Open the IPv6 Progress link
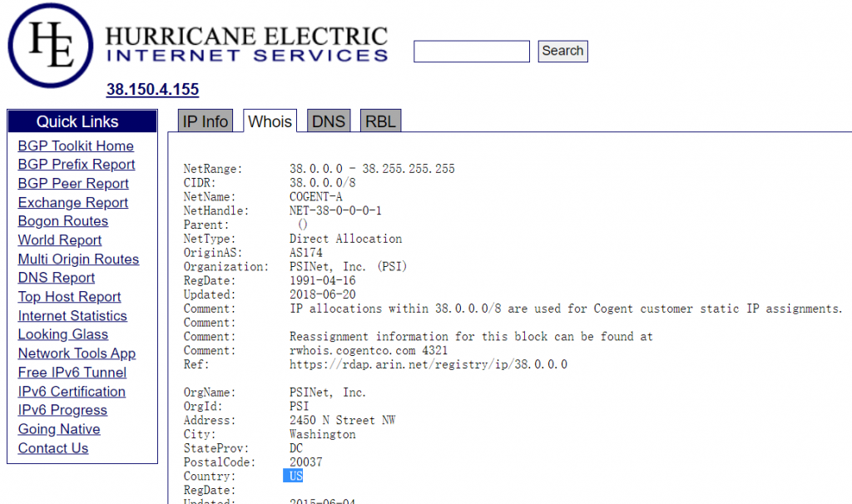 pyautogui.click(x=62, y=410)
